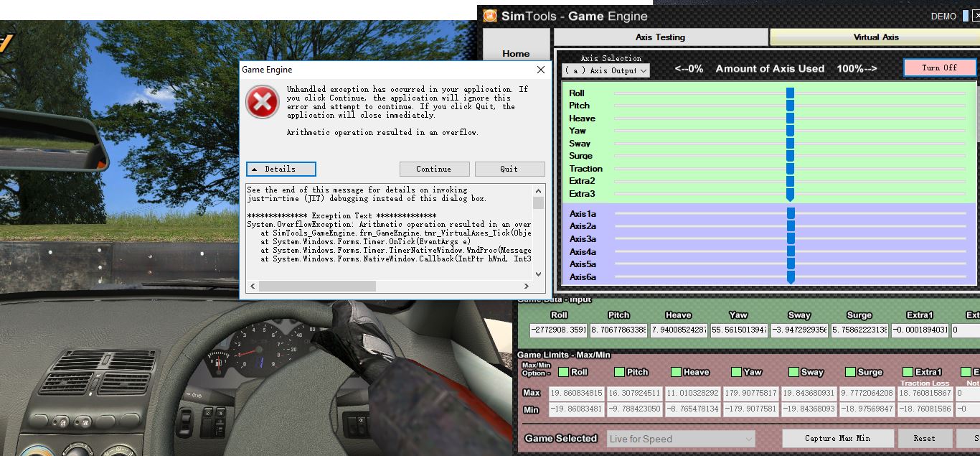
Task: Click the Yaw game data input field
Action: pos(739,330)
